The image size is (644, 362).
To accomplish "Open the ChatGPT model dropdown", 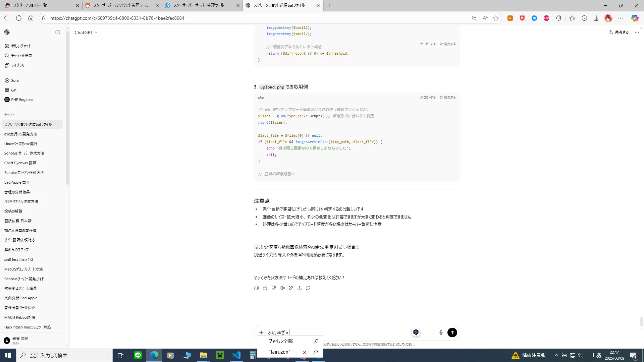I will 86,33.
